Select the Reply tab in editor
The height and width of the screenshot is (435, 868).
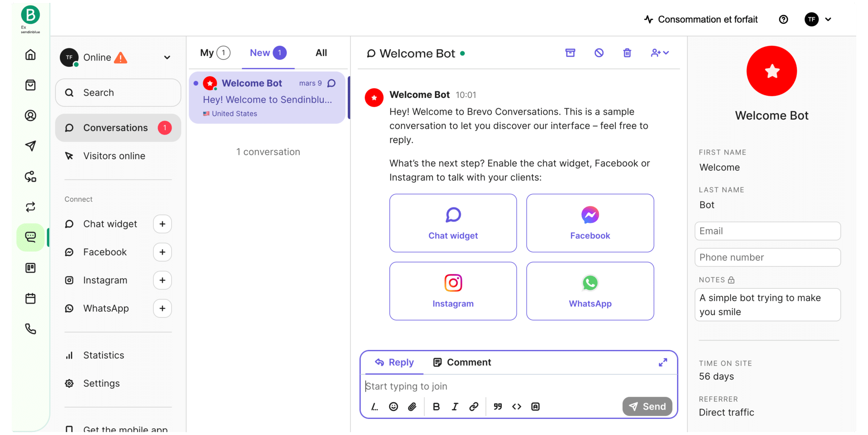coord(395,363)
